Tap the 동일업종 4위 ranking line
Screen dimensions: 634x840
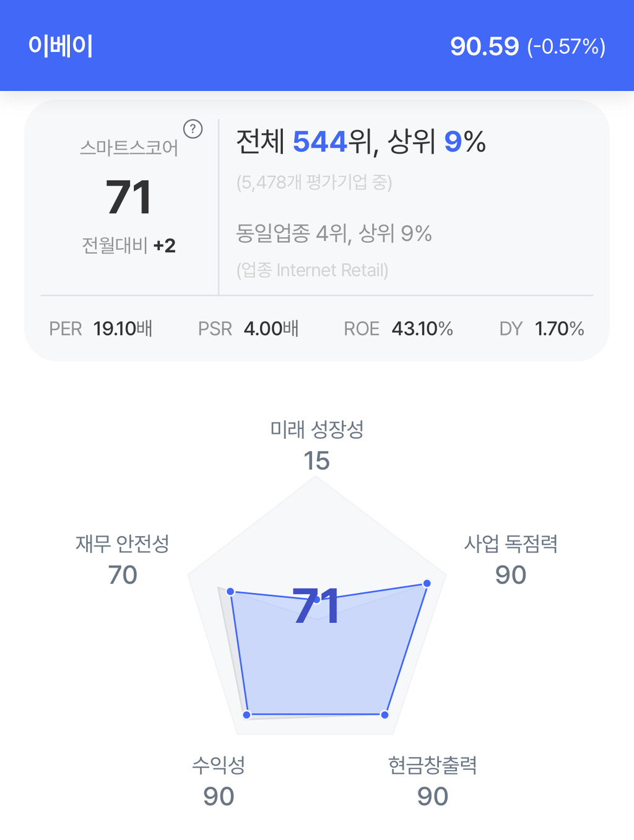pyautogui.click(x=334, y=233)
